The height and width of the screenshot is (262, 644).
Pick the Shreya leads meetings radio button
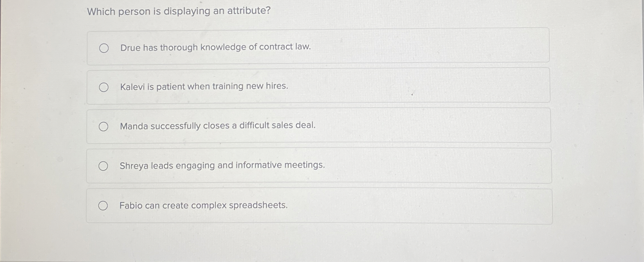[x=103, y=166]
